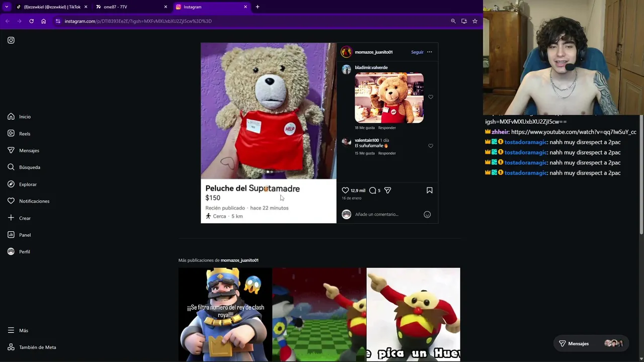Click Crear to create a post

pos(19,218)
